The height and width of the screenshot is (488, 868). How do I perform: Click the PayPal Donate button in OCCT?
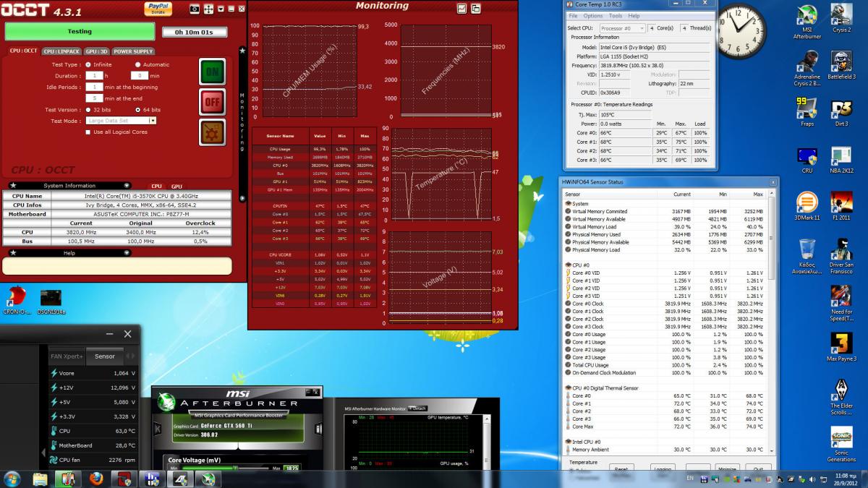point(158,9)
